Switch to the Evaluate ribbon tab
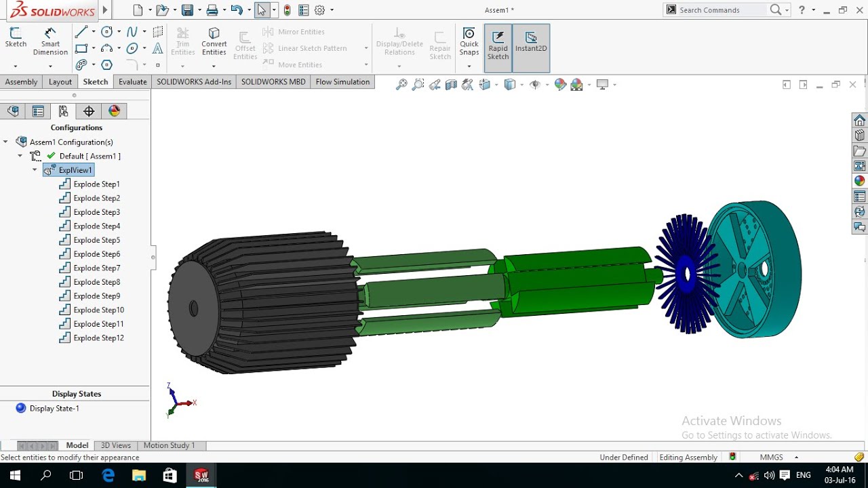This screenshot has height=488, width=868. [133, 82]
